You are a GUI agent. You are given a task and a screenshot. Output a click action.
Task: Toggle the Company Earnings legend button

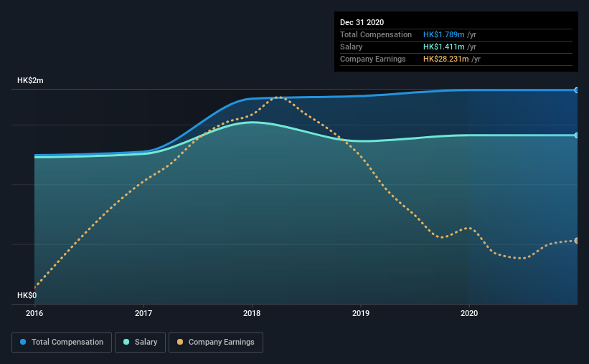216,343
